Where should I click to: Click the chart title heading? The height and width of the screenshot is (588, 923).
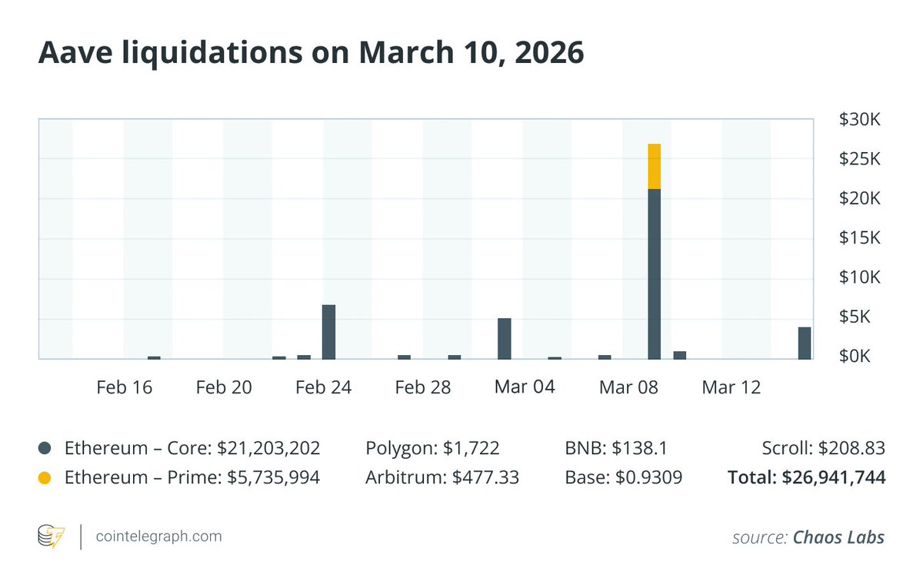(311, 53)
